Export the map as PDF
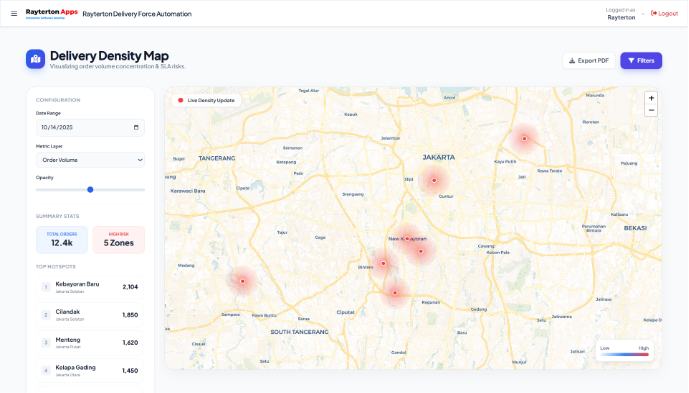 click(589, 61)
